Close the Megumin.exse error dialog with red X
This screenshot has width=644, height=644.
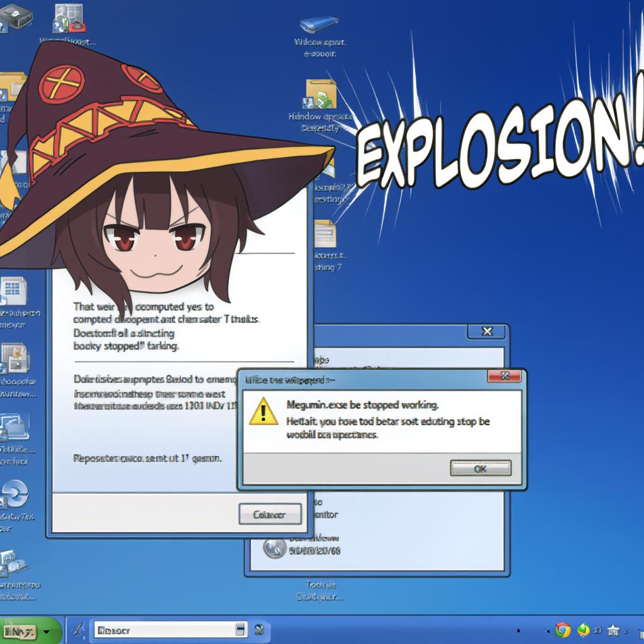pos(504,376)
